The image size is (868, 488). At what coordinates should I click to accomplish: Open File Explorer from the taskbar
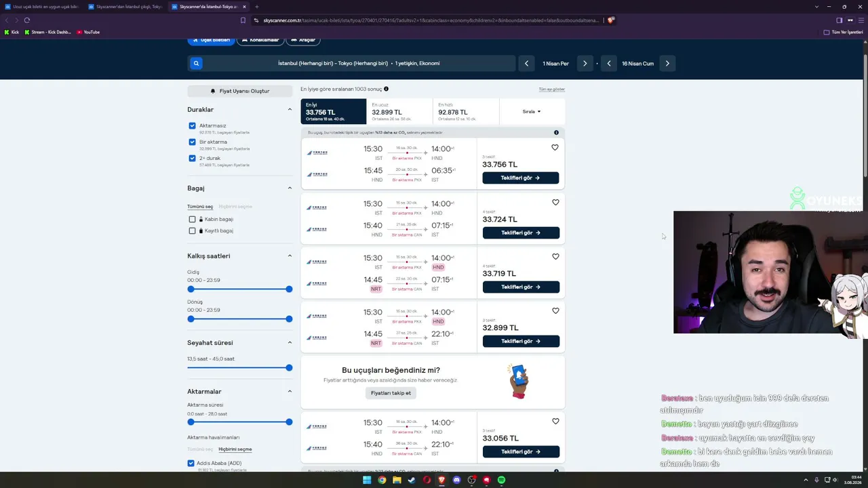(x=397, y=480)
